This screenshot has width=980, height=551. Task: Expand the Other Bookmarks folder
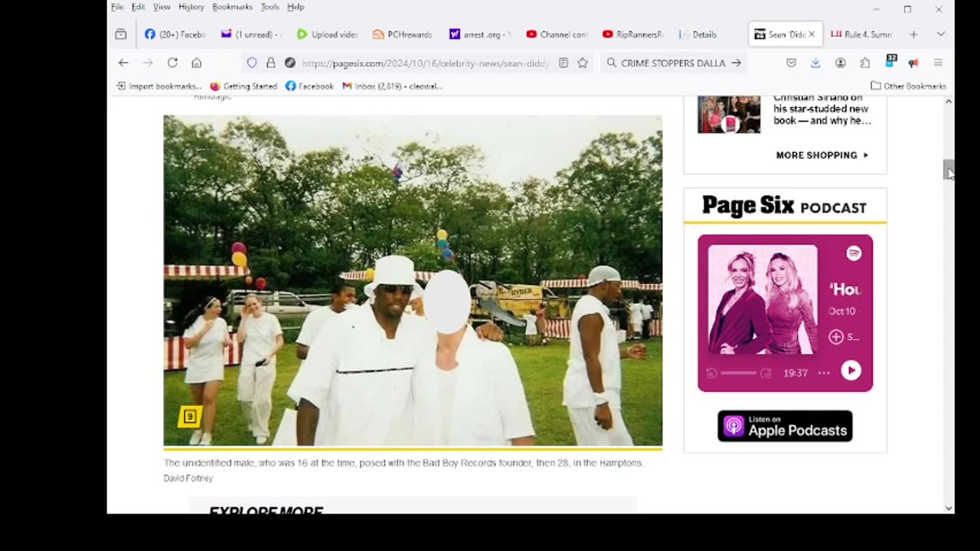click(909, 86)
